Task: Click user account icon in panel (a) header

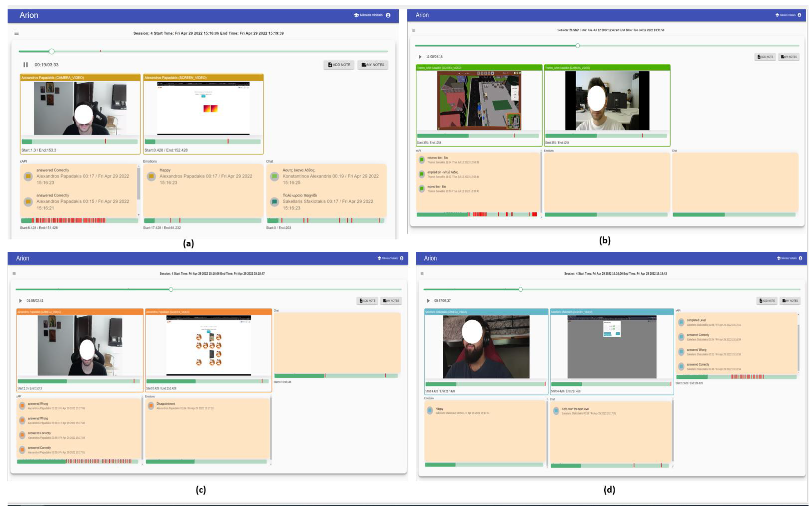Action: [388, 15]
